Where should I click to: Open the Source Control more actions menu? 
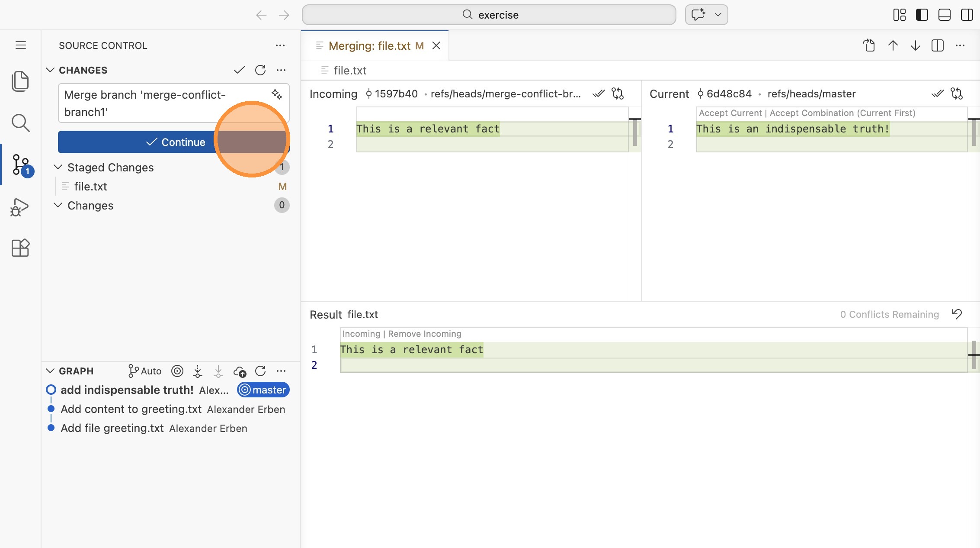click(x=280, y=45)
